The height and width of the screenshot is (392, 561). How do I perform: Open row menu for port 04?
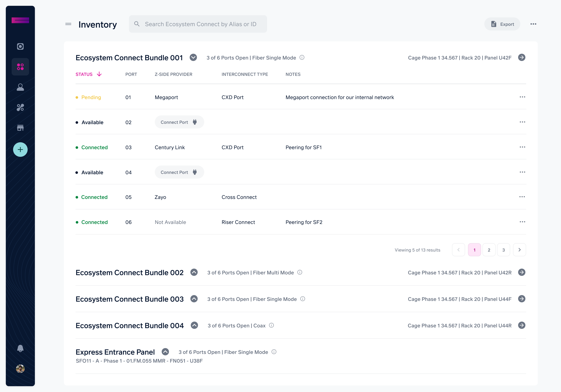point(522,172)
